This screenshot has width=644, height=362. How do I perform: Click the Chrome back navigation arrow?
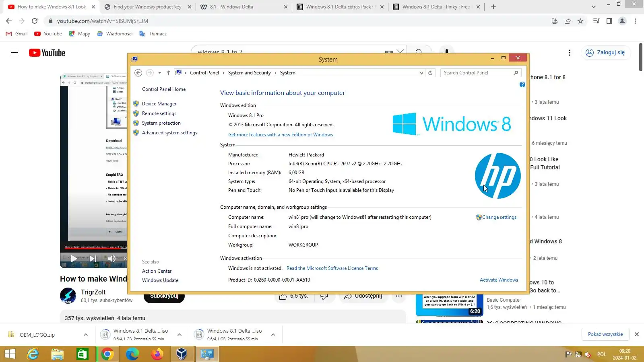(x=9, y=21)
